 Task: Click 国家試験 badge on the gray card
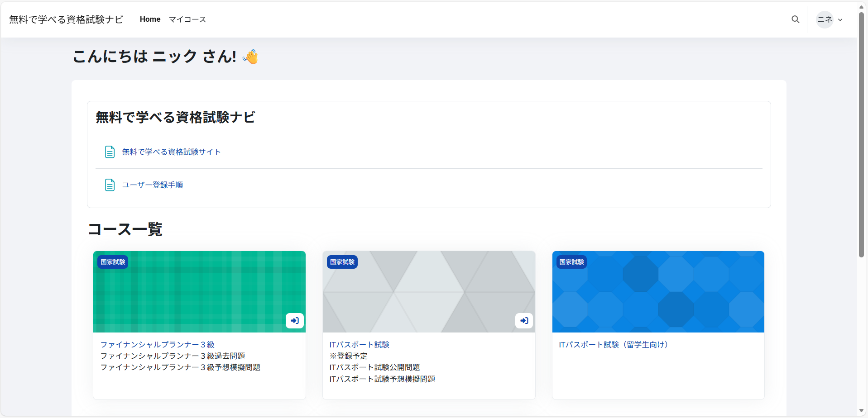[x=342, y=262]
